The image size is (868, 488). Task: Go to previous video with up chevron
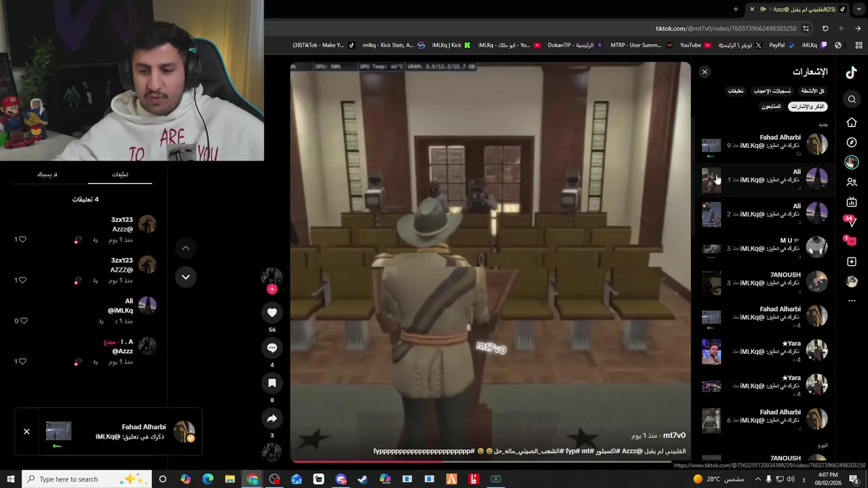pos(185,248)
